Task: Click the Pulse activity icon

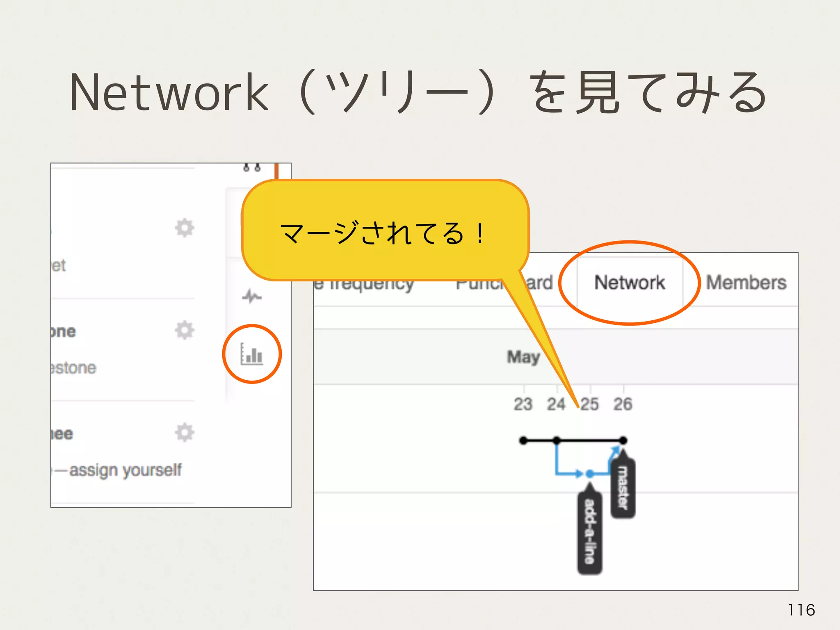Action: [251, 296]
